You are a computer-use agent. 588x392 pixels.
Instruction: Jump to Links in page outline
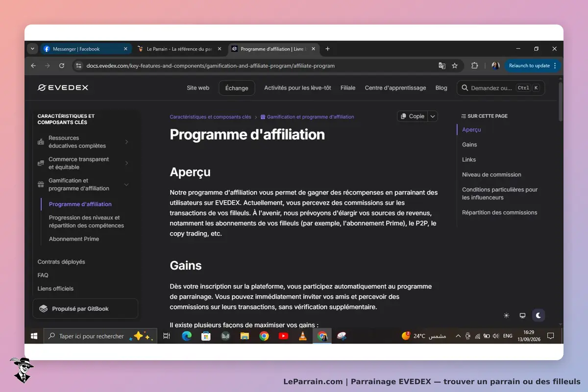pyautogui.click(x=469, y=160)
